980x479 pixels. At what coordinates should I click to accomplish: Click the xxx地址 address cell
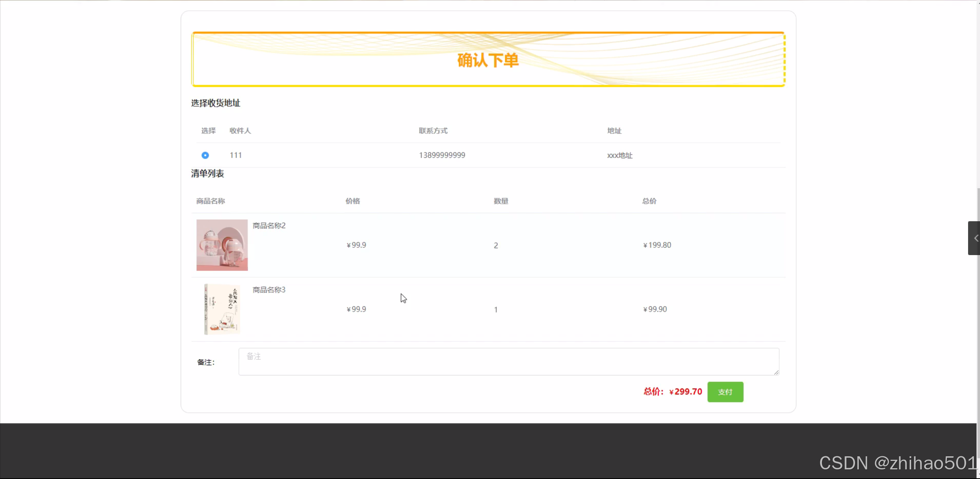tap(619, 155)
